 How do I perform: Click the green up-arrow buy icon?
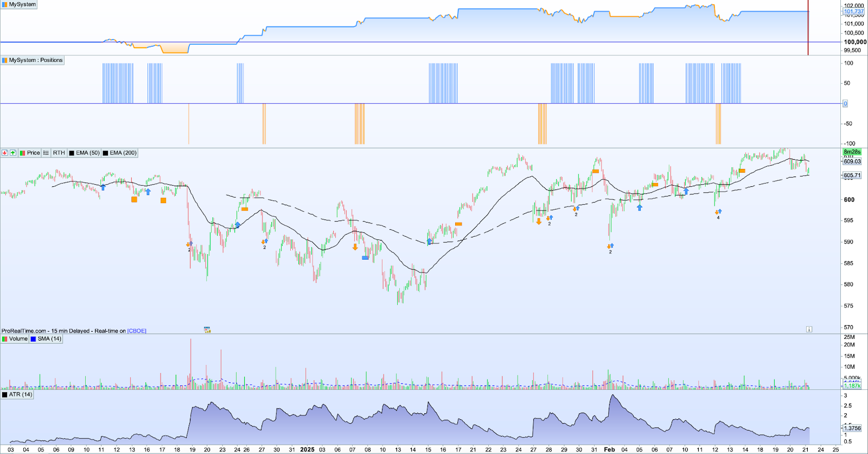(13, 153)
